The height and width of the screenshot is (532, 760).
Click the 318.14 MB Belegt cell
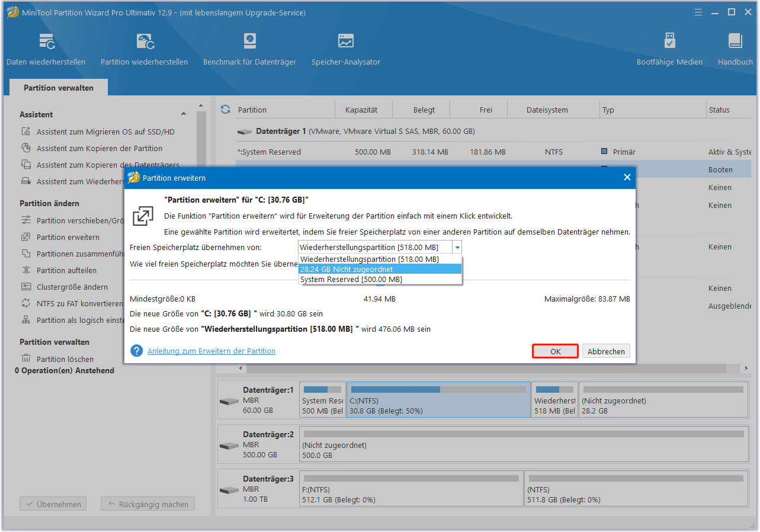(x=430, y=152)
